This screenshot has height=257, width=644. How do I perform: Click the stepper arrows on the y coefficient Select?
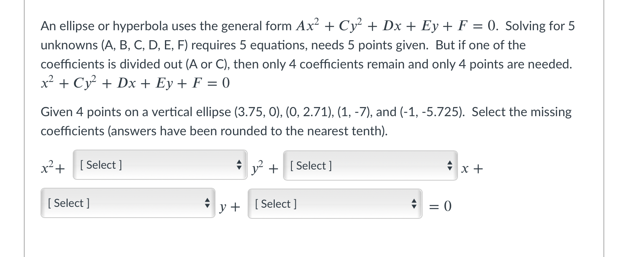click(x=207, y=203)
